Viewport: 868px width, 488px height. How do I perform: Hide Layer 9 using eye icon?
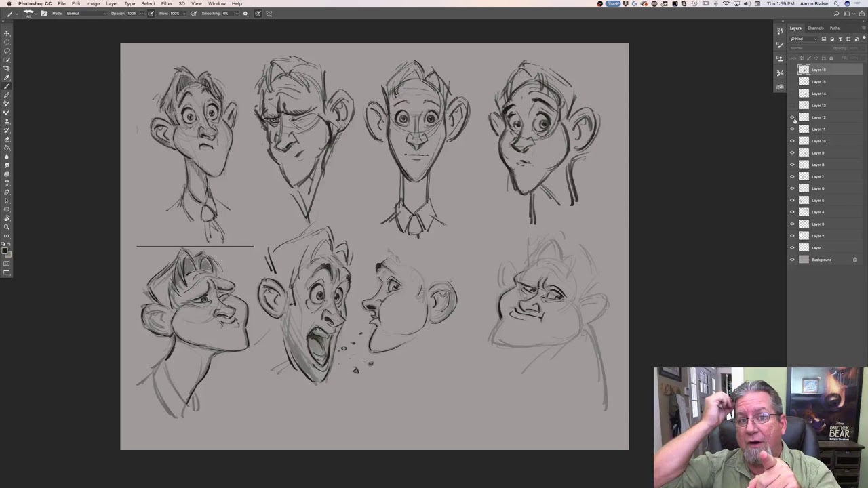[792, 152]
